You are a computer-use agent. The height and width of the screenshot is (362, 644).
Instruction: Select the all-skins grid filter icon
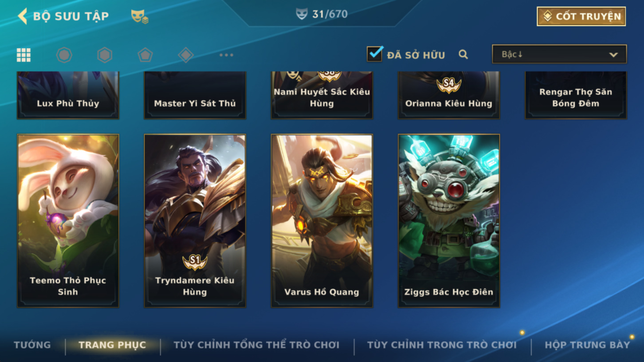pos(24,55)
